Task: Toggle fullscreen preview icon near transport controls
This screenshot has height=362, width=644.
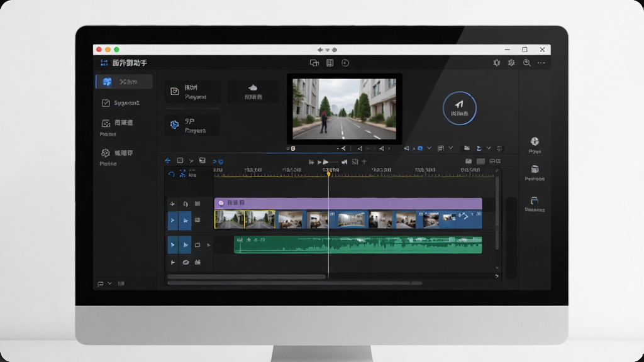Action: [x=355, y=162]
